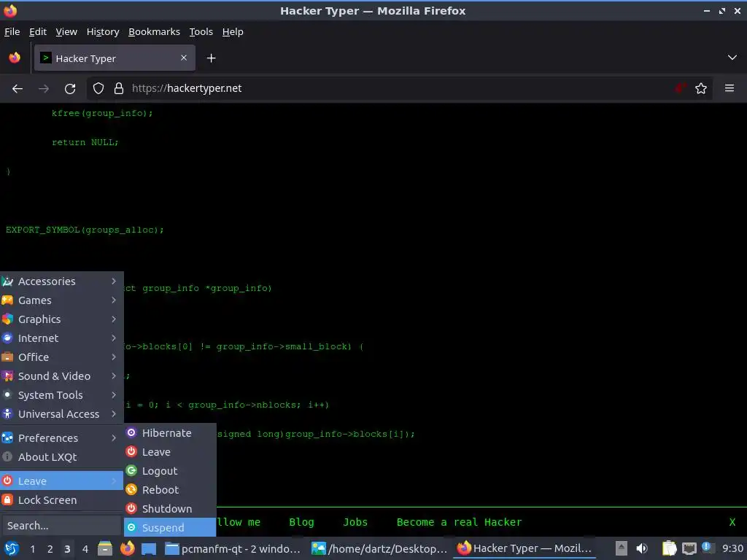Screen dimensions: 747x560
Task: Expand the Graphics category
Action: pyautogui.click(x=61, y=319)
